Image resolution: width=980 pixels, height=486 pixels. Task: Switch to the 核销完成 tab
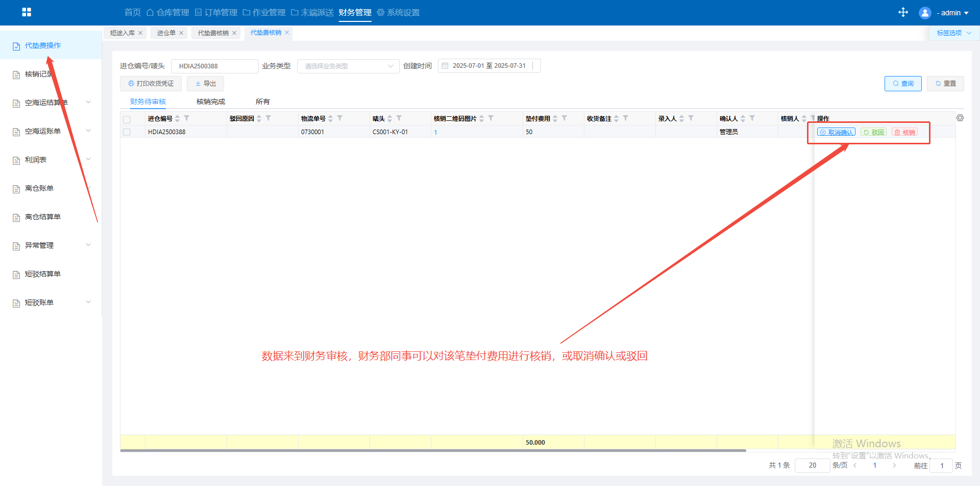210,101
